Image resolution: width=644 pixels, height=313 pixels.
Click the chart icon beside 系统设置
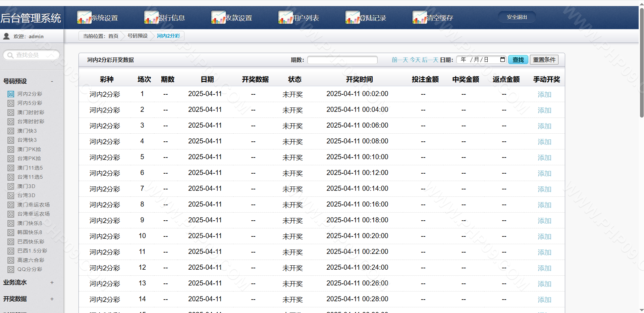tap(84, 17)
